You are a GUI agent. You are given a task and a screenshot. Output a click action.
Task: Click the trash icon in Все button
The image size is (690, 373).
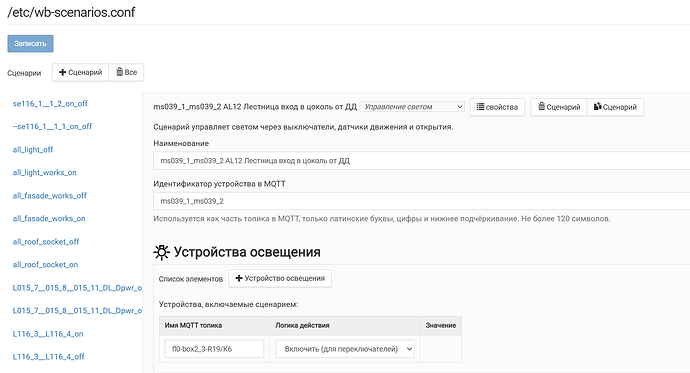pyautogui.click(x=119, y=72)
